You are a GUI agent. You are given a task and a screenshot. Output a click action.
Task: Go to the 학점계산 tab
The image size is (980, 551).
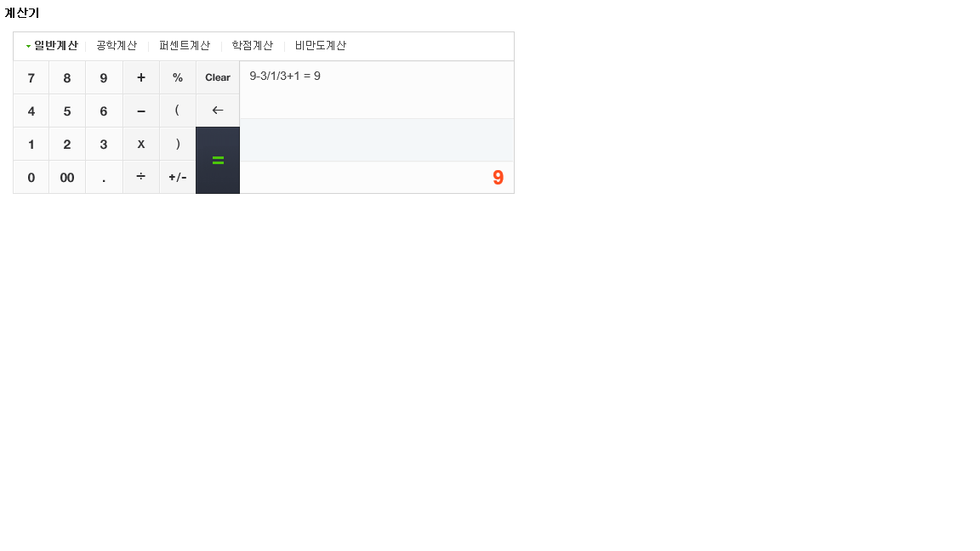pos(253,46)
